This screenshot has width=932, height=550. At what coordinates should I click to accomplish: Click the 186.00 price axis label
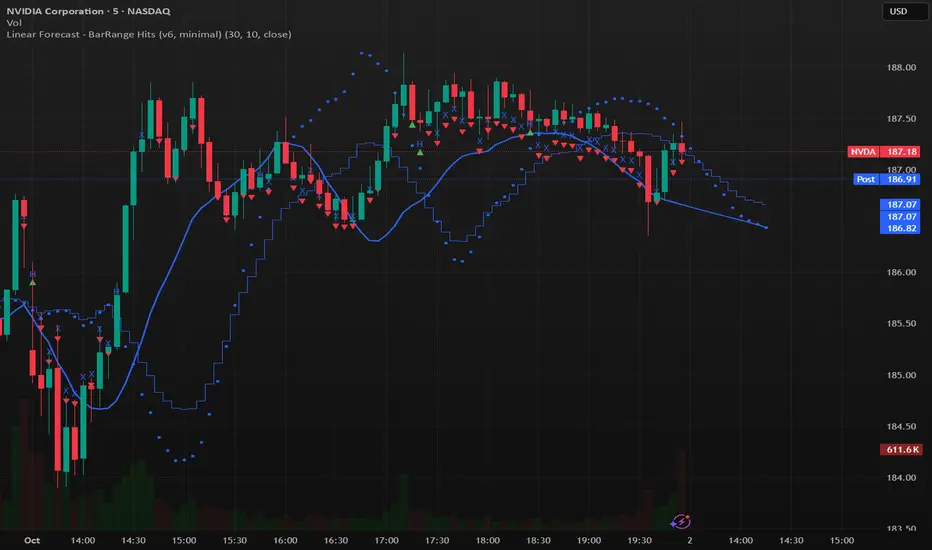point(901,272)
